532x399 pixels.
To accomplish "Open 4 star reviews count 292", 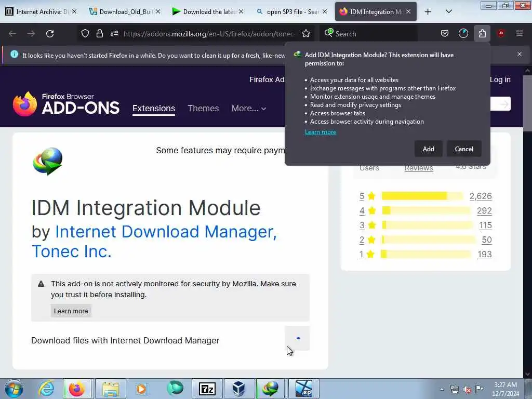I will 484,211.
